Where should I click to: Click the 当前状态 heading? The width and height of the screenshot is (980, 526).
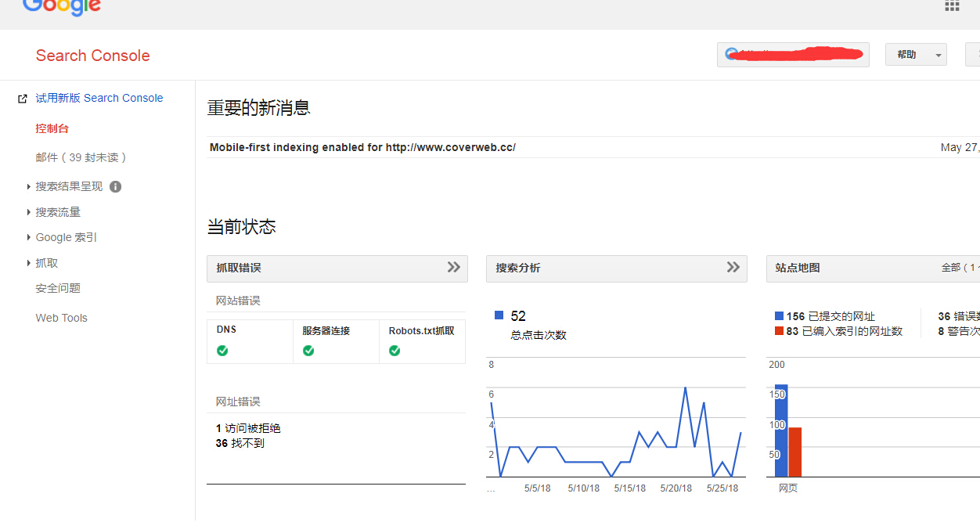(x=241, y=227)
